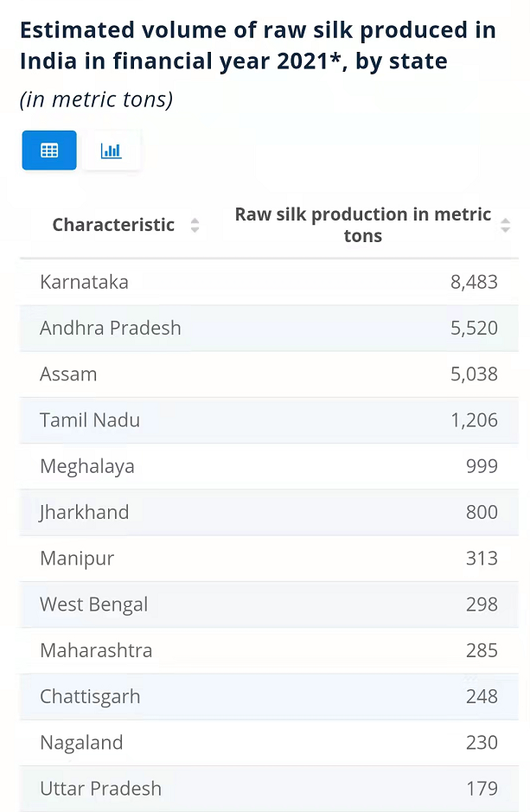Sort by raw silk production arrows
The width and height of the screenshot is (530, 812).
coord(506,225)
